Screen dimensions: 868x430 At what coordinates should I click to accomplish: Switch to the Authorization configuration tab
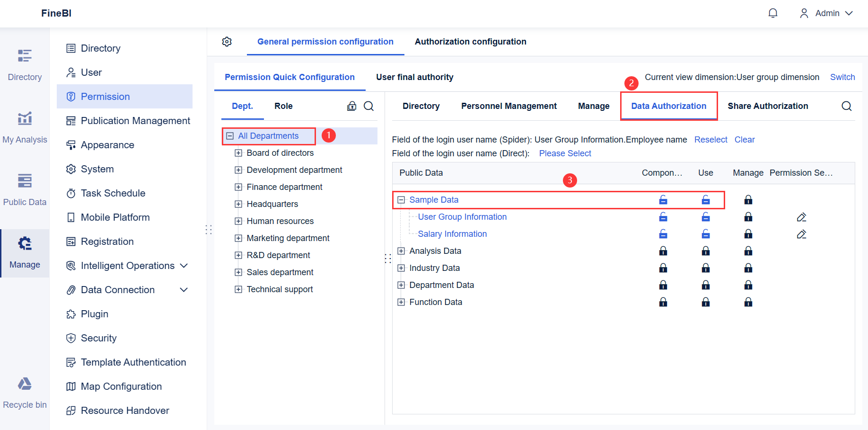[470, 42]
